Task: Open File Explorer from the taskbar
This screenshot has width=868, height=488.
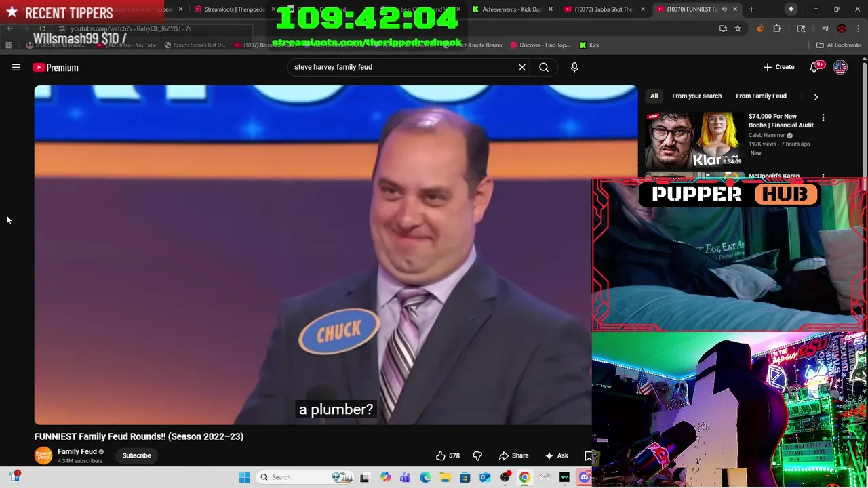Action: click(x=445, y=477)
